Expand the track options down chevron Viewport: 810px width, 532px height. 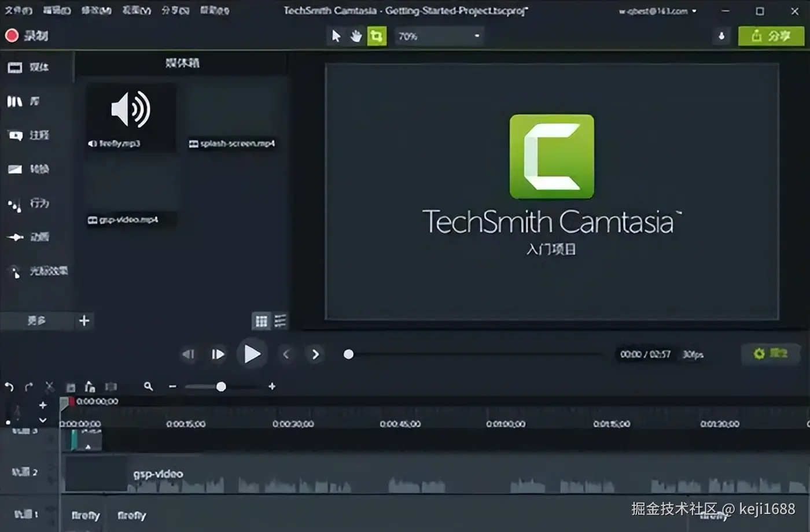click(x=43, y=420)
